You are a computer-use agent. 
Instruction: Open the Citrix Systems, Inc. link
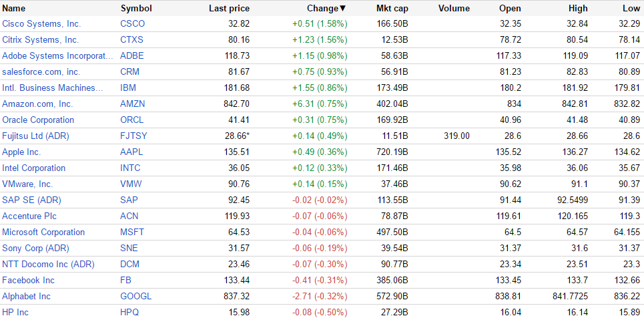[40, 39]
